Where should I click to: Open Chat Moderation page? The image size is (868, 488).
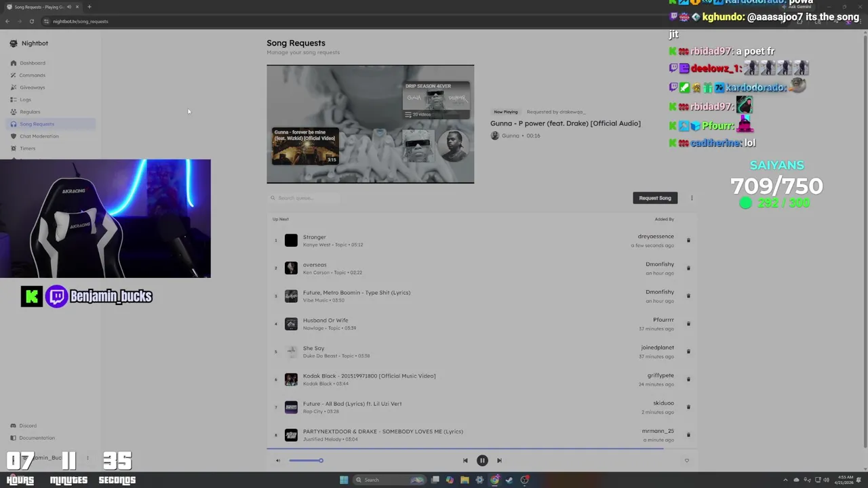pos(39,136)
